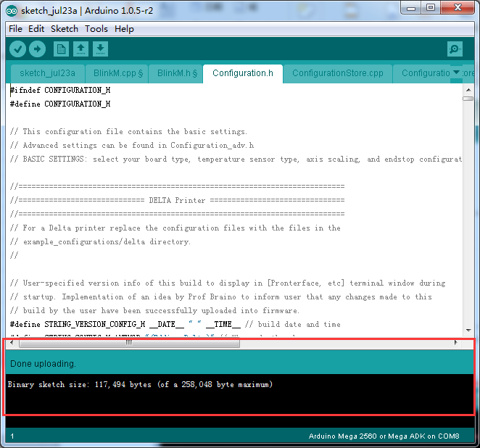Minimize the Arduino window
480x448 pixels.
pyautogui.click(x=411, y=8)
